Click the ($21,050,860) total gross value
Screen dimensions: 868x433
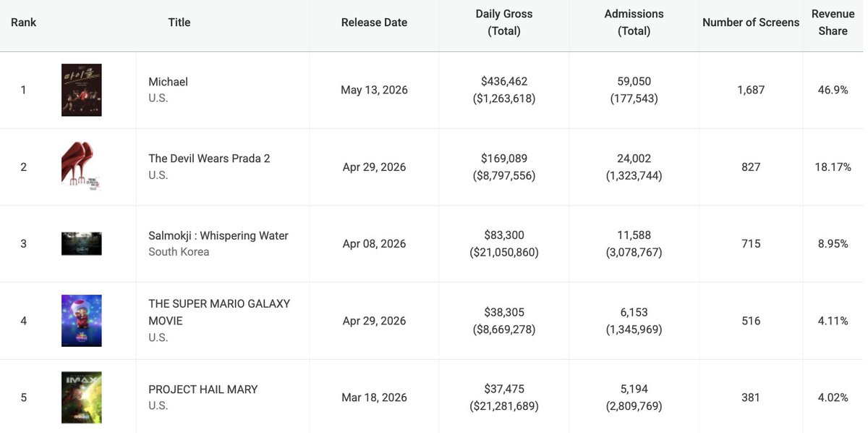[x=504, y=252]
